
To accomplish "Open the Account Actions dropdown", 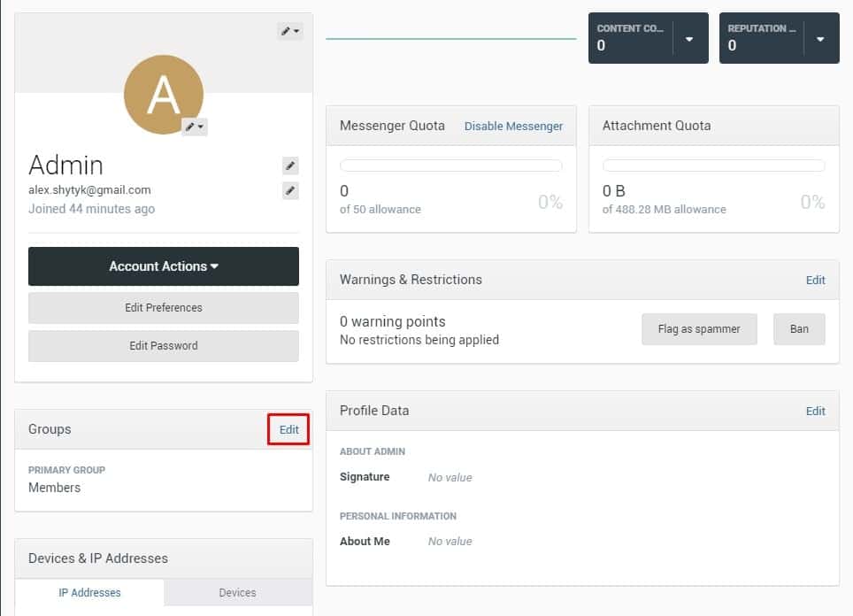I will pos(164,266).
